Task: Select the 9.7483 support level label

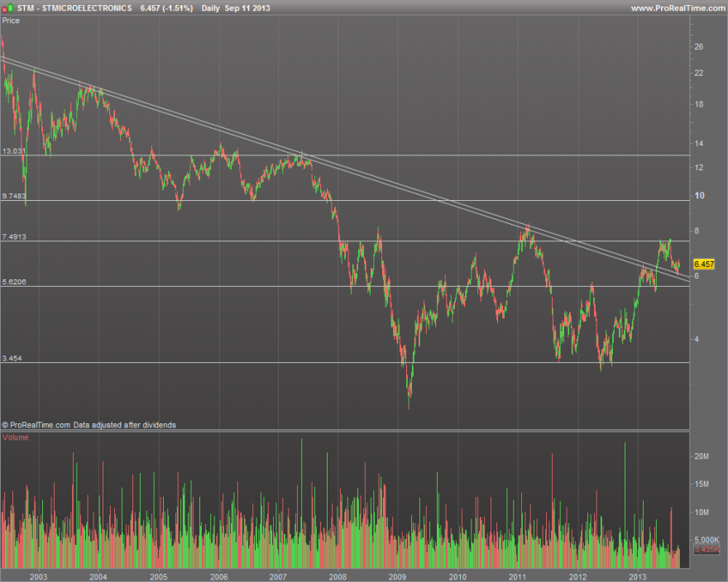Action: [14, 196]
